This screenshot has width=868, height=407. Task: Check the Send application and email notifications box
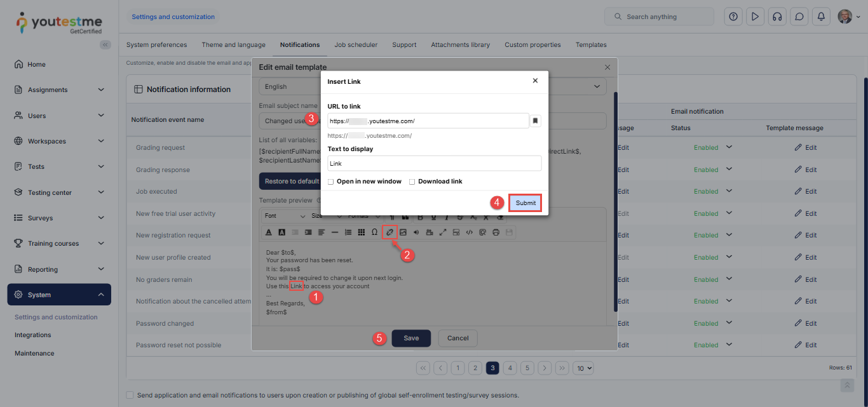[x=130, y=395]
